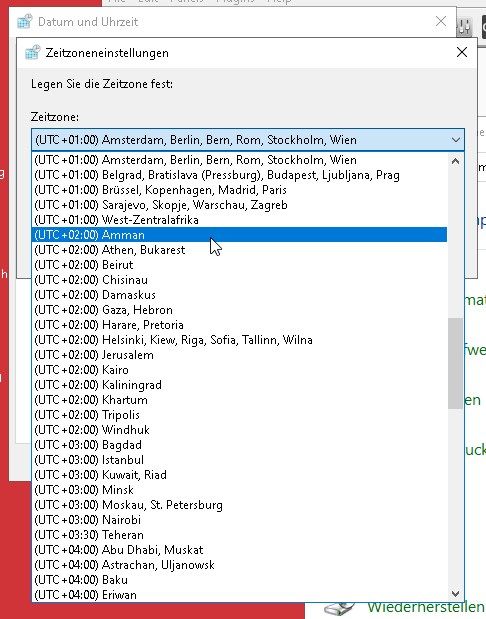486x619 pixels.
Task: Select (UTC+01:00) West-Zentralafrika
Action: point(239,220)
